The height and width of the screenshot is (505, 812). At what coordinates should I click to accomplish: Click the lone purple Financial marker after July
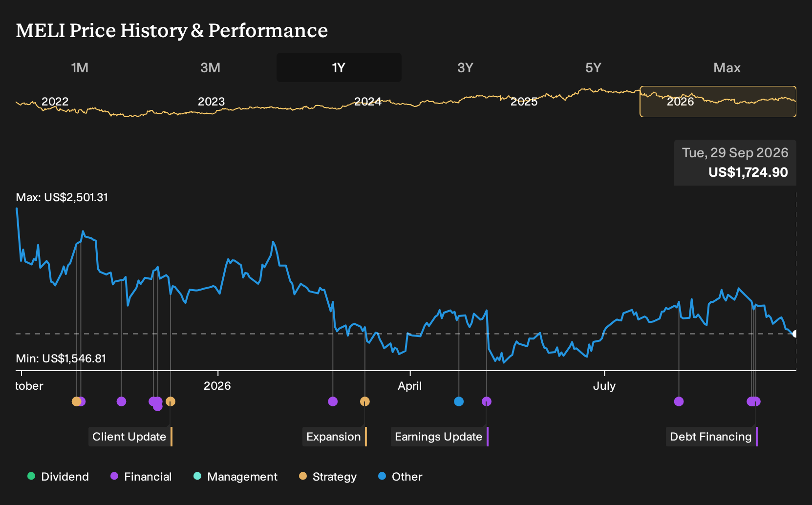(x=679, y=401)
